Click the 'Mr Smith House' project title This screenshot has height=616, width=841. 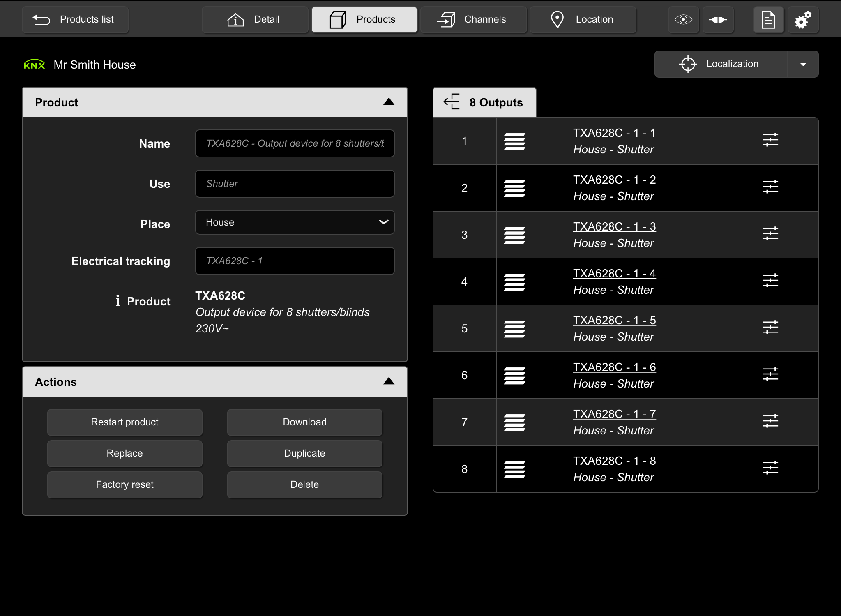click(94, 65)
